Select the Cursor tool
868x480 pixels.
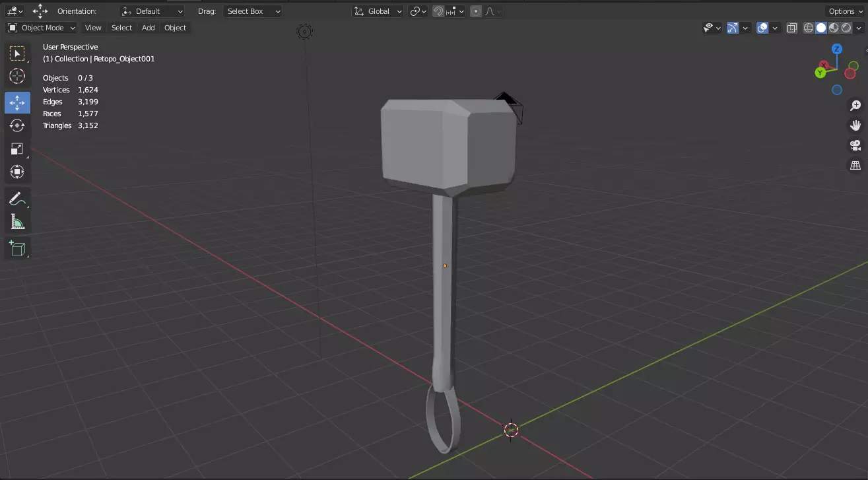(x=17, y=77)
